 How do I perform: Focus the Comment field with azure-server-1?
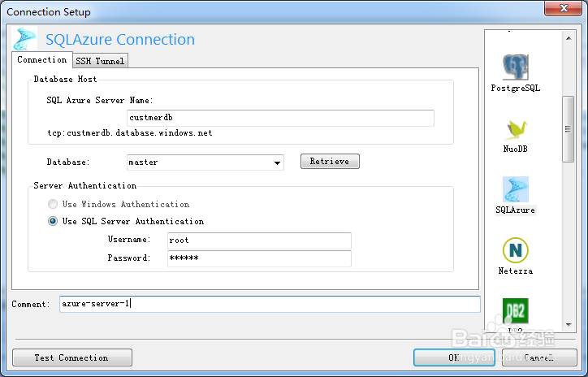pyautogui.click(x=270, y=304)
